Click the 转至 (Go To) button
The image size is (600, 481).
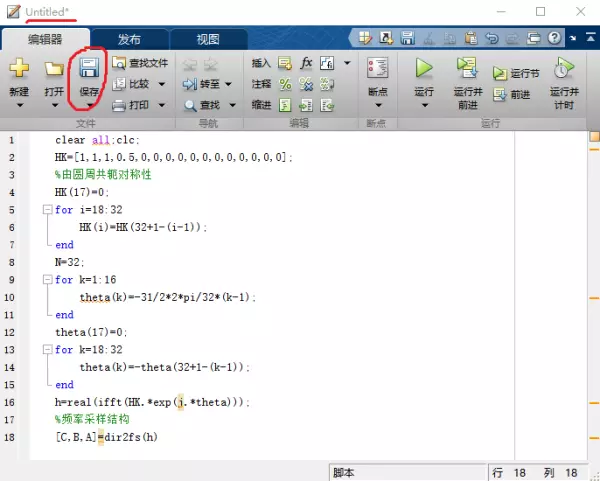coord(202,84)
